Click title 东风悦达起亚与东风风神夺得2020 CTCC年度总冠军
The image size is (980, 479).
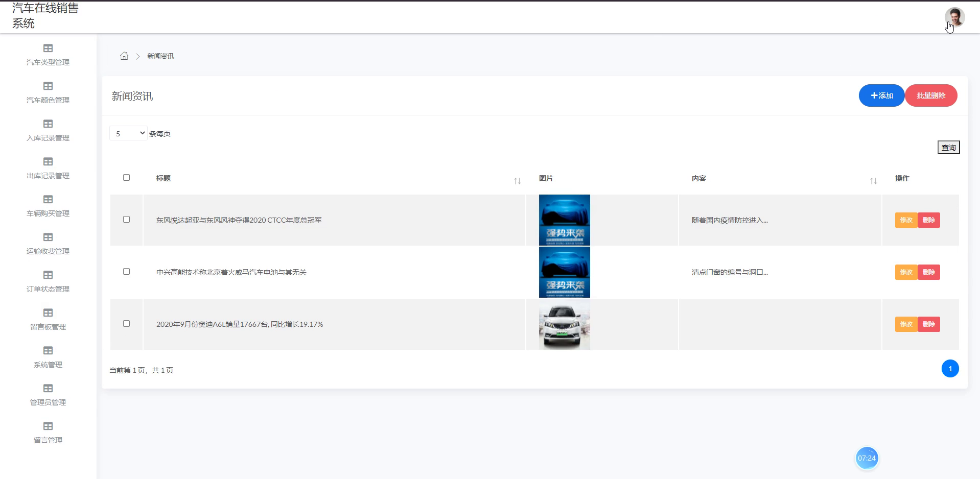pos(239,220)
